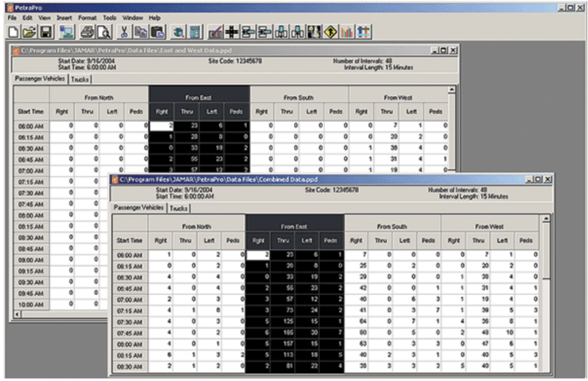Close the East and West Data window
Screen dimensions: 588x381
454,50
